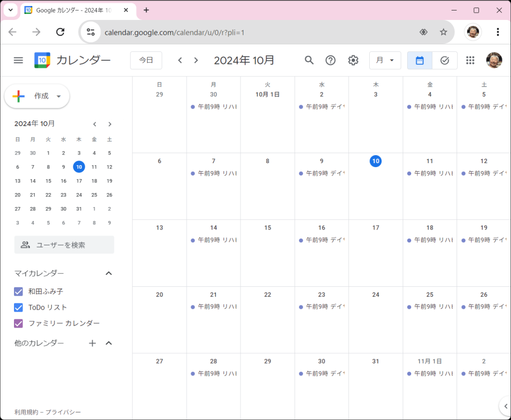511x420 pixels.
Task: Go to previous month in main toolbar
Action: [180, 60]
